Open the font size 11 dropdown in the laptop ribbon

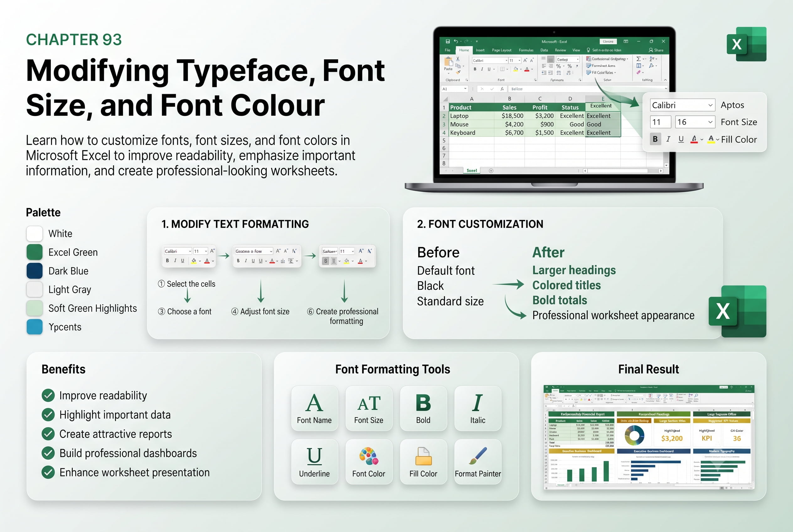(x=519, y=61)
